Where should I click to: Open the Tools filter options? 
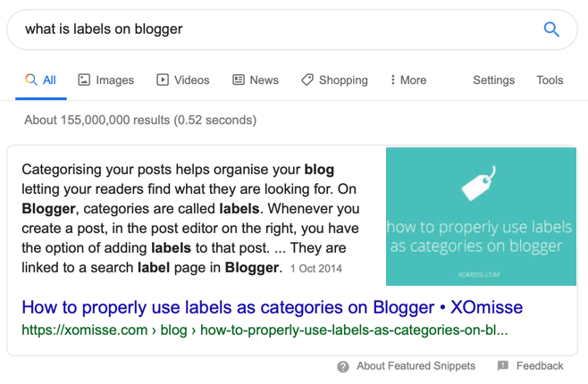click(550, 79)
